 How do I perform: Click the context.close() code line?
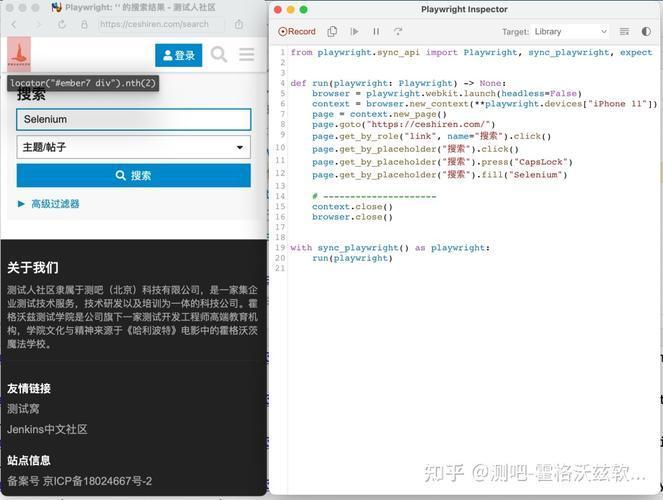coord(352,207)
